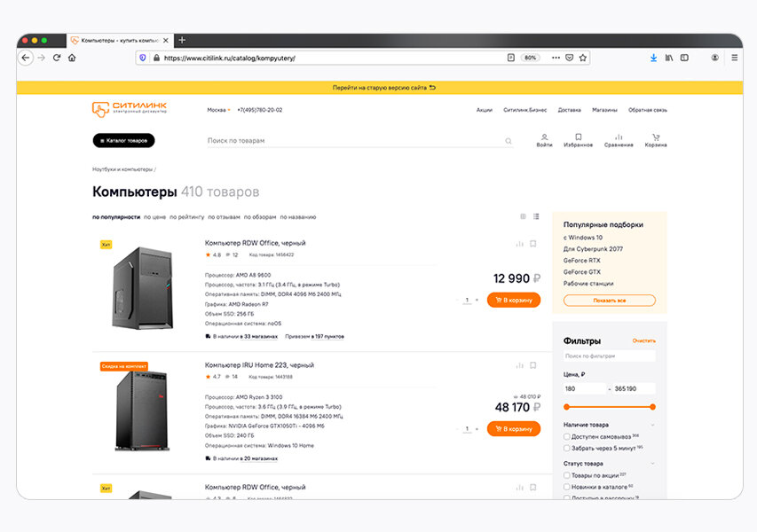Sort by по цене

tap(154, 217)
